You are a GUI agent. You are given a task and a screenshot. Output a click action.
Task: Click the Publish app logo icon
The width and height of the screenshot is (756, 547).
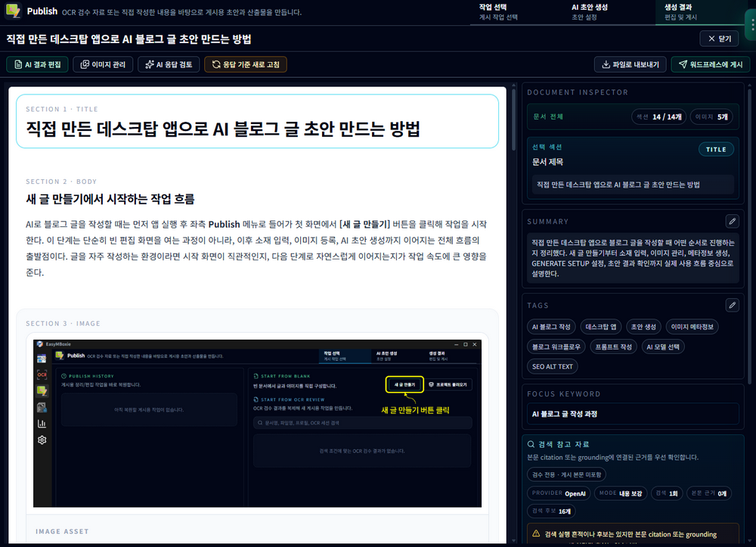pyautogui.click(x=13, y=11)
